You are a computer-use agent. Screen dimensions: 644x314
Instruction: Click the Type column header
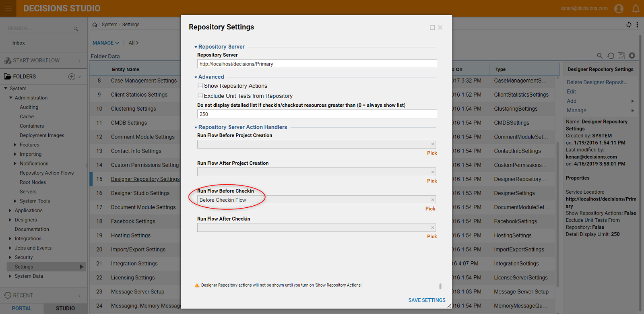[x=500, y=69]
